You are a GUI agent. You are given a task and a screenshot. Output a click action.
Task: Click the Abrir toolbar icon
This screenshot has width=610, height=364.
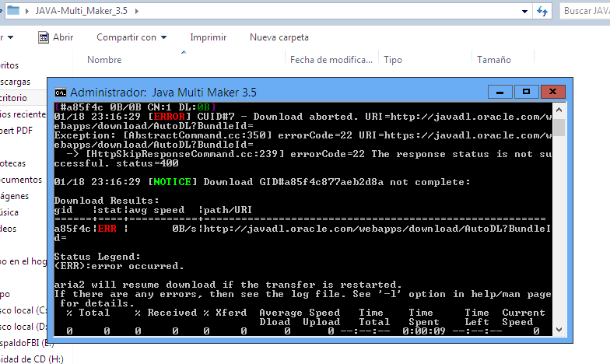click(x=56, y=37)
